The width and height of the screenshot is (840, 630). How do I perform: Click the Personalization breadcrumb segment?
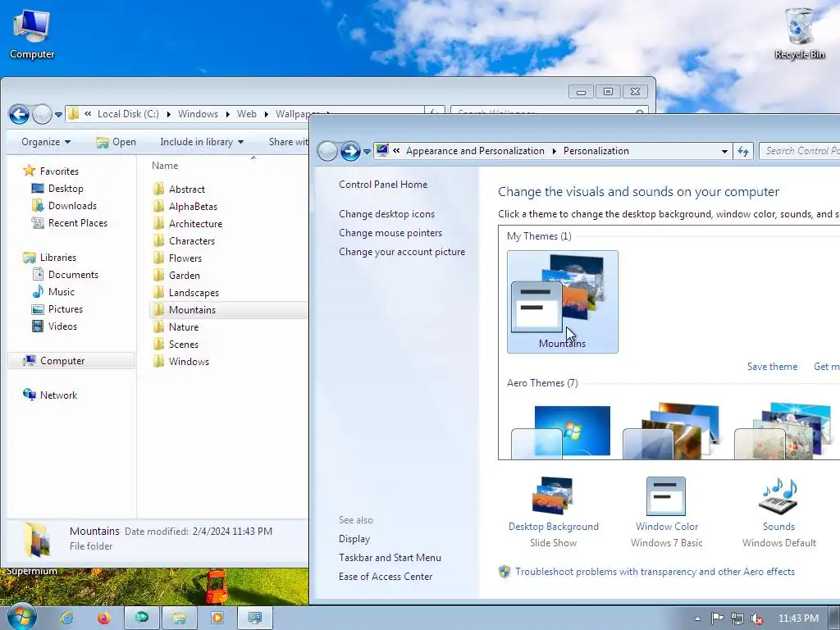point(596,151)
